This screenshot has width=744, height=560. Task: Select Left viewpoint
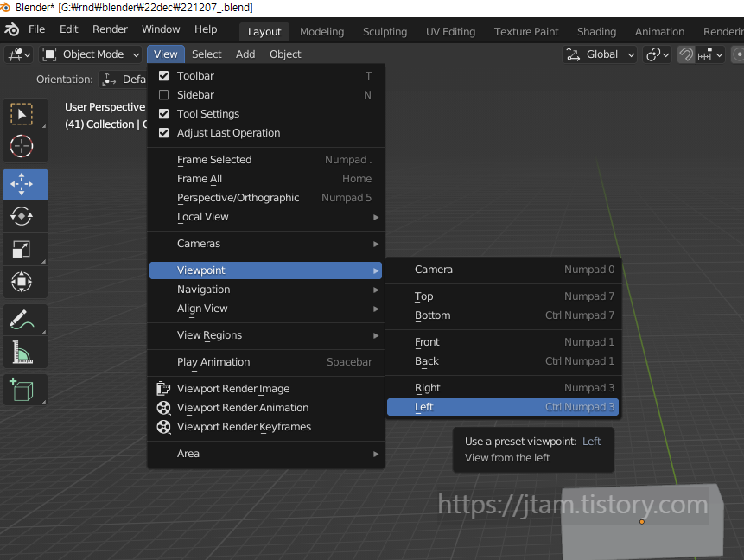coord(503,407)
